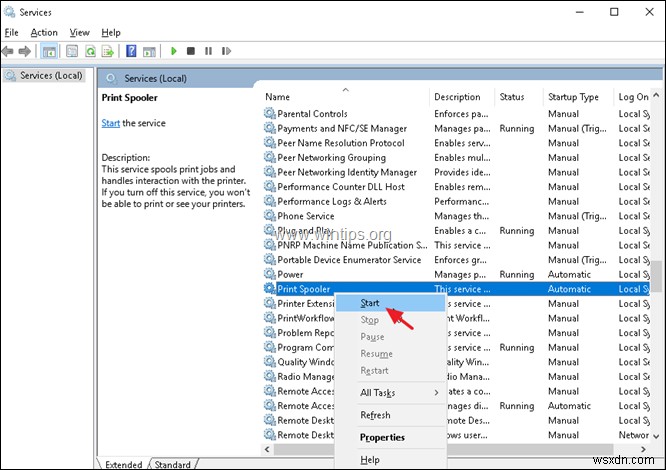Click the vertical scrollbar down arrow
Image resolution: width=666 pixels, height=470 pixels.
click(656, 436)
